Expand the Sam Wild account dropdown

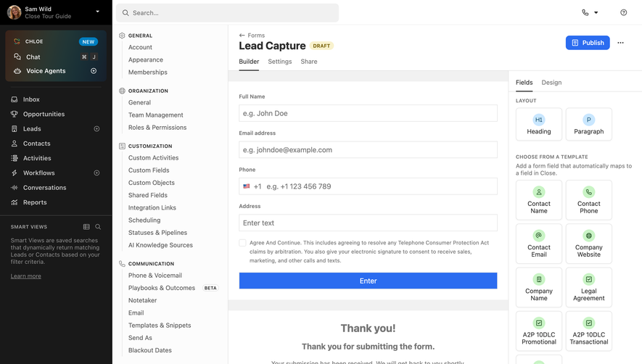click(97, 12)
